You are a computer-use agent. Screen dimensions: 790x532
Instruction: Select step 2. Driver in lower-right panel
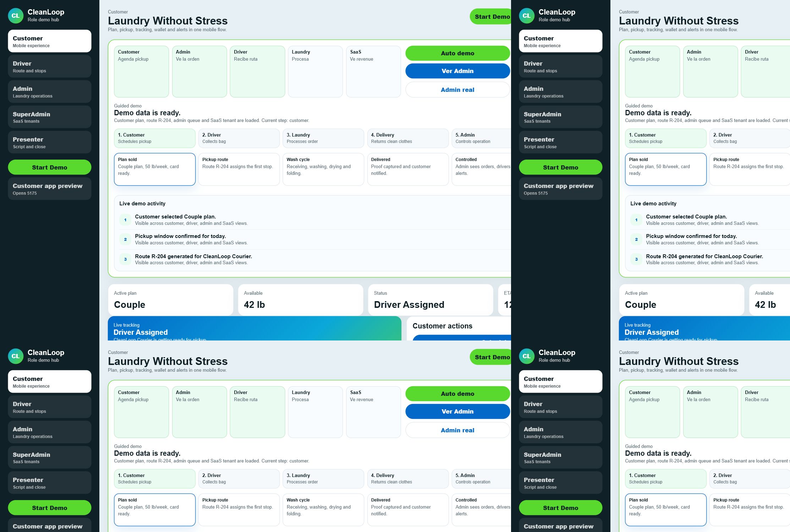coord(750,478)
